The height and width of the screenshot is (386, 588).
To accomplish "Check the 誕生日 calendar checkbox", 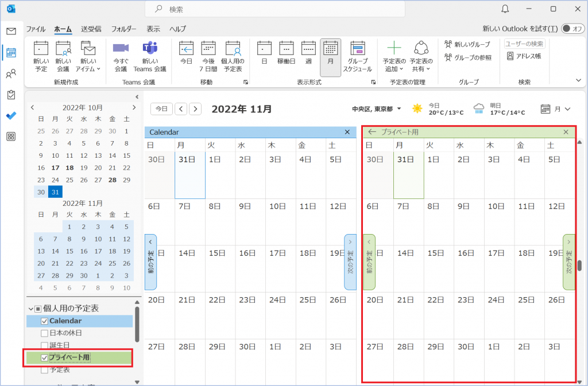I will click(x=45, y=345).
